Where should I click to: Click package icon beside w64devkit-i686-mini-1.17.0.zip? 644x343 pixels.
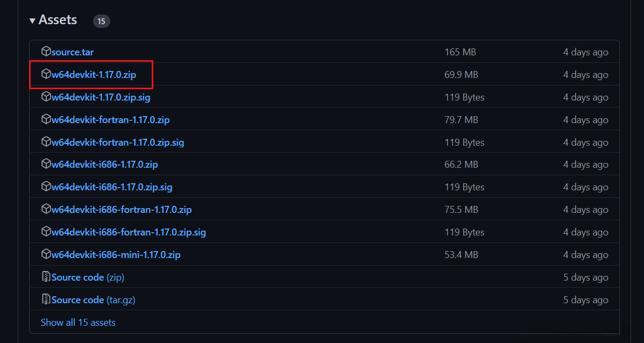click(46, 254)
